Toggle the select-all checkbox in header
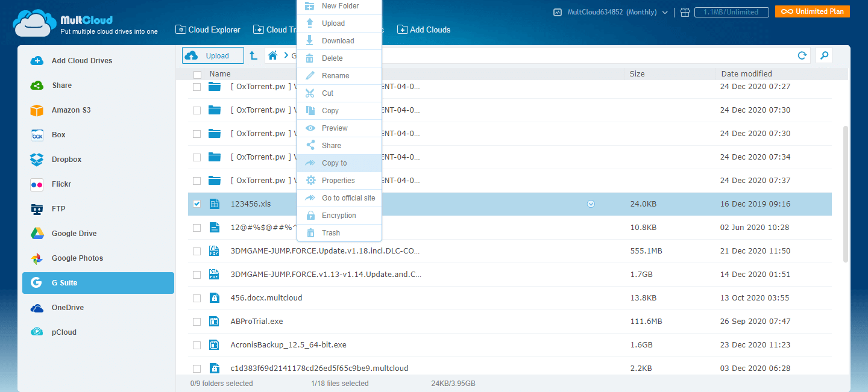 point(197,75)
